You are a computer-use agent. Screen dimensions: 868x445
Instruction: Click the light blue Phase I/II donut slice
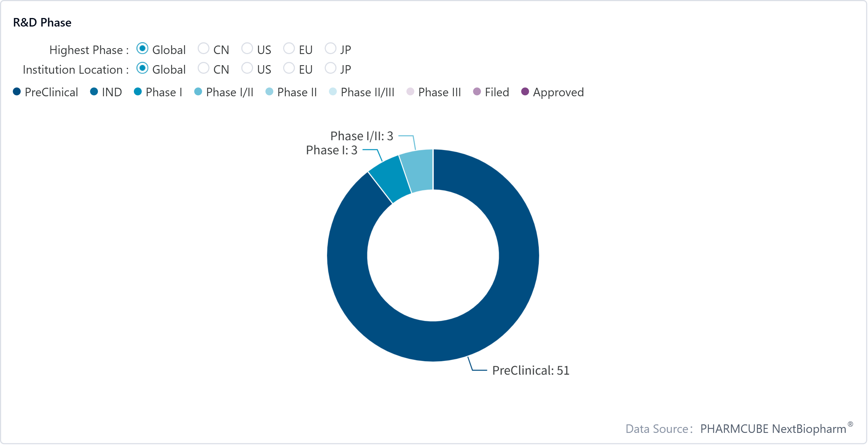pyautogui.click(x=418, y=171)
